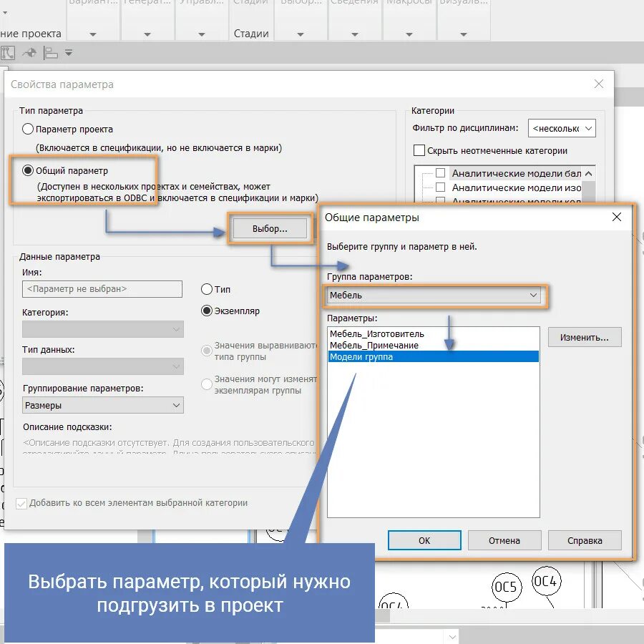Select the Значения выравниваются radio option

pos(207,351)
